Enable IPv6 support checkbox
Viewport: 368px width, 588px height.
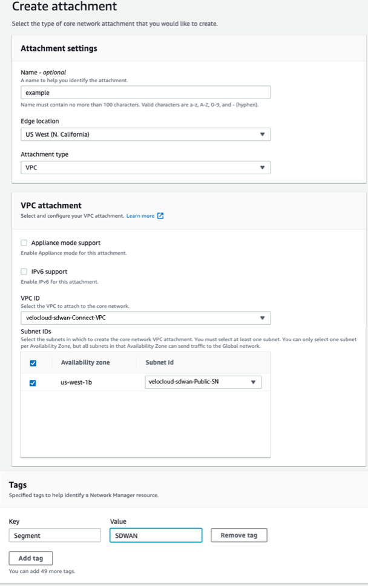pos(24,272)
